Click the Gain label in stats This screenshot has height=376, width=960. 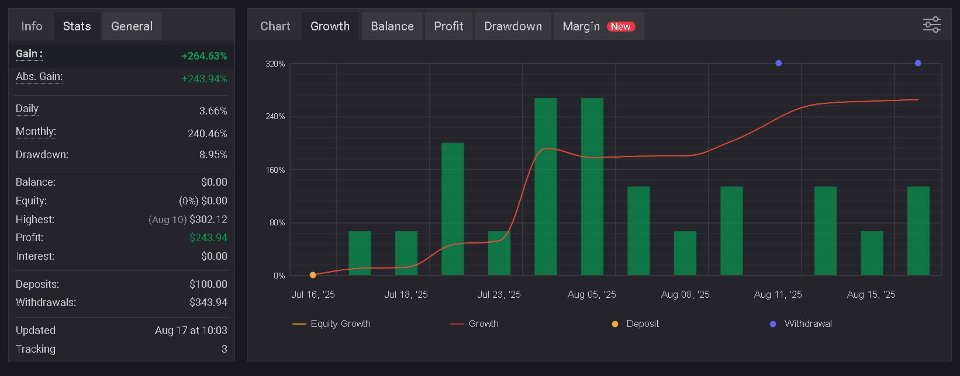tap(29, 55)
